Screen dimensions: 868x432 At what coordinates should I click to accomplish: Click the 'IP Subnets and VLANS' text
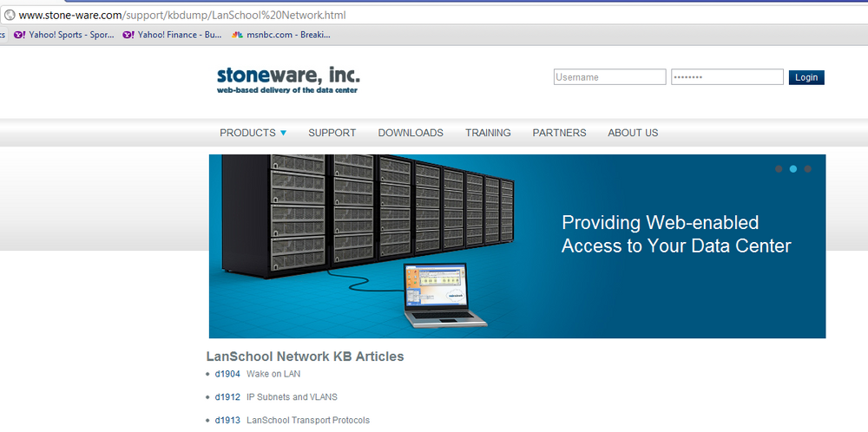(x=292, y=397)
